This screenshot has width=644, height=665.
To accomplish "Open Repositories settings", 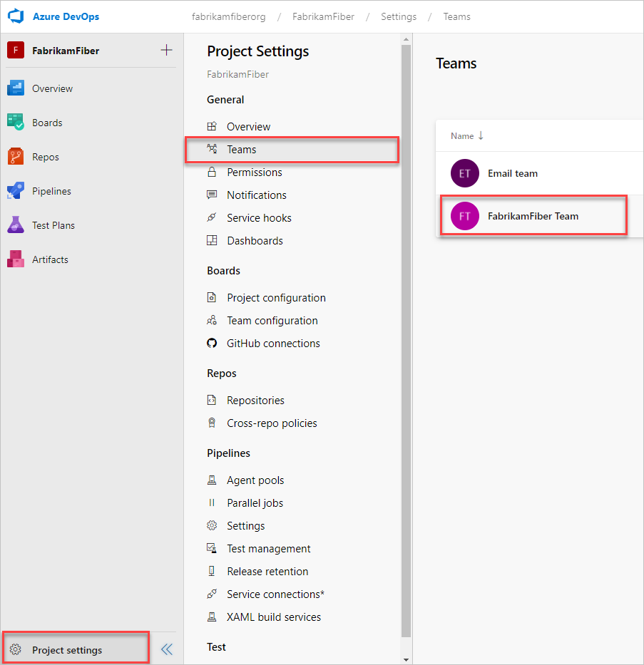I will coord(255,401).
